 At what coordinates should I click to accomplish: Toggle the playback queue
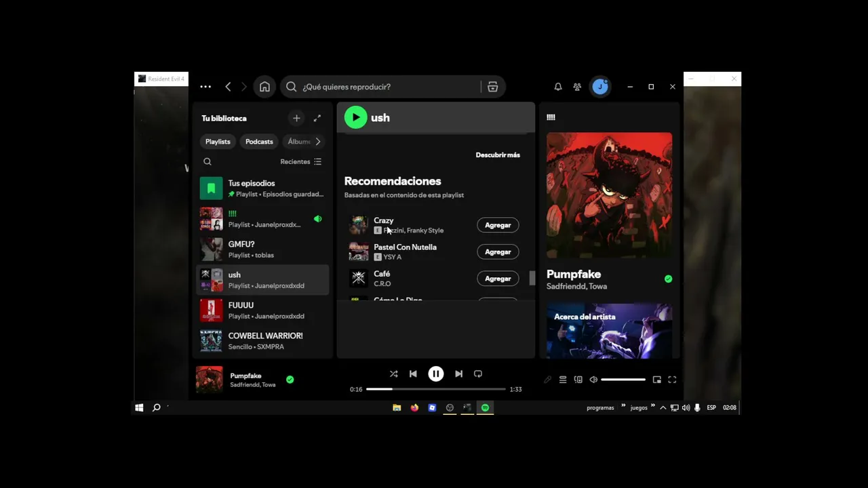click(x=563, y=380)
